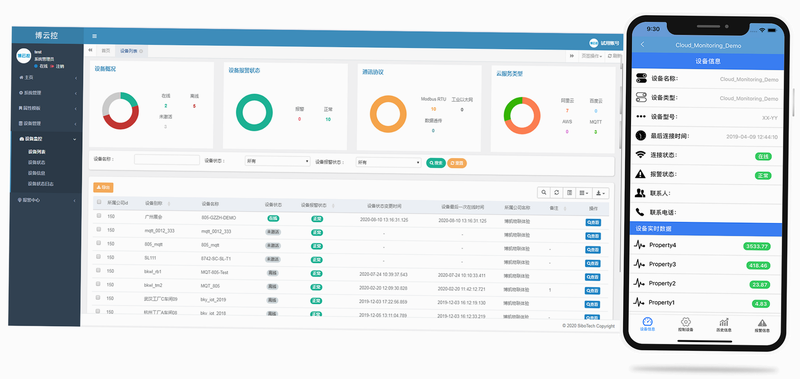
Task: Tap the warning triangle beside 报警状态 on phone
Action: (x=641, y=174)
